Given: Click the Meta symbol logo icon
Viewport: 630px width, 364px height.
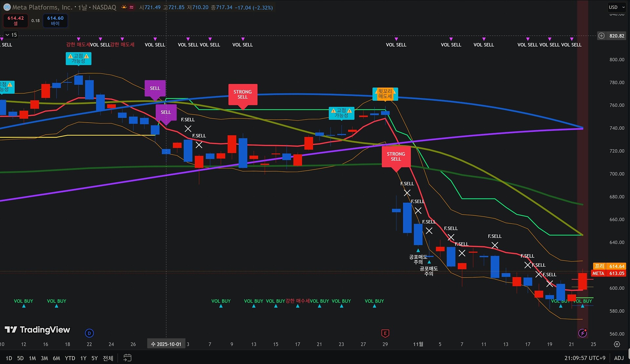Looking at the screenshot, I should (x=7, y=7).
